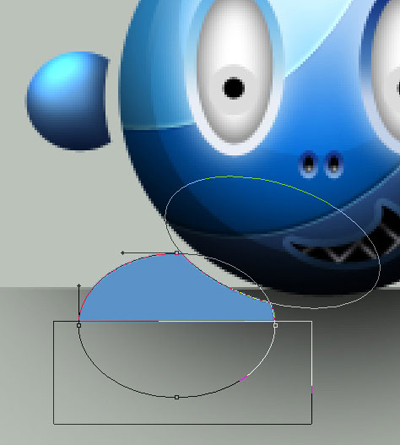
Task: Click the vertical bezier handle end above left node
Action: tap(79, 286)
